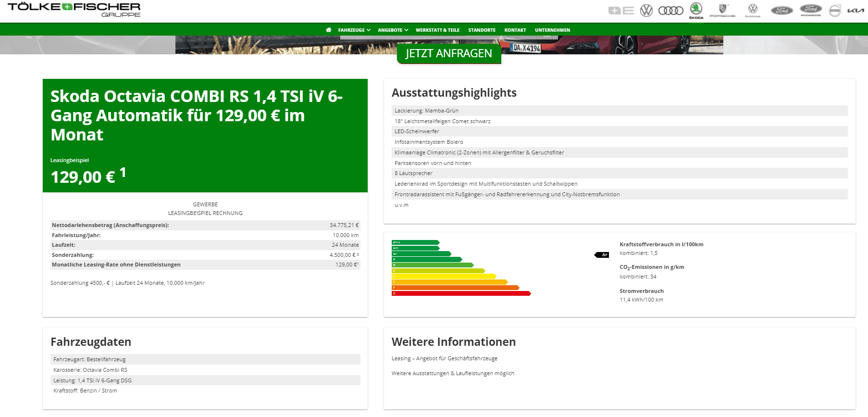Screen dimensions: 868x417
Task: Open the Tölke + Fischer Gruppe logo
Action: pyautogui.click(x=74, y=10)
